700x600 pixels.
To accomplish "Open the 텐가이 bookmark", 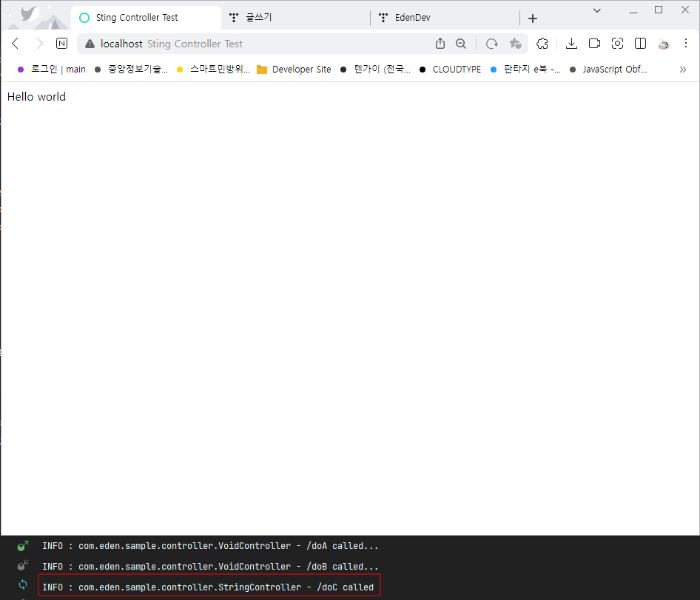I will [x=375, y=70].
